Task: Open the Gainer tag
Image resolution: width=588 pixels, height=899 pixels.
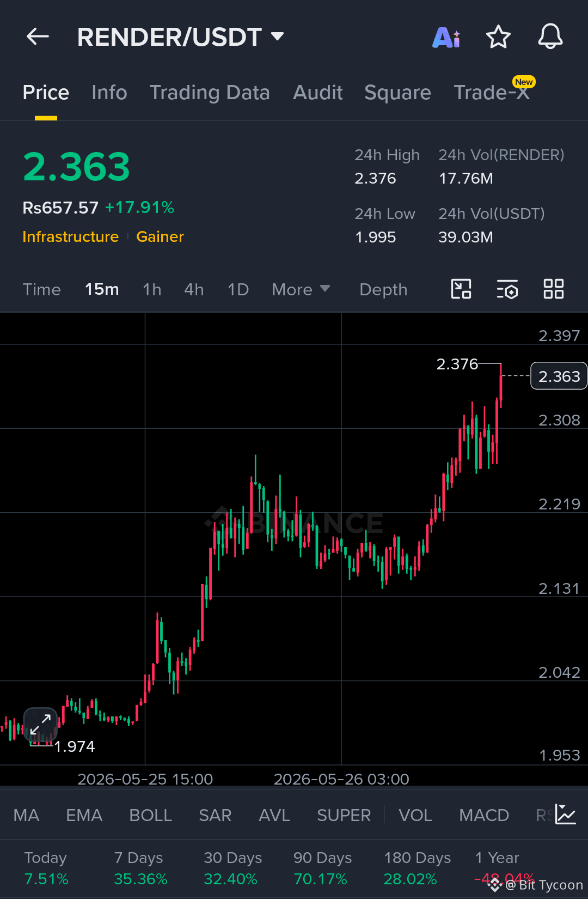Action: (160, 236)
